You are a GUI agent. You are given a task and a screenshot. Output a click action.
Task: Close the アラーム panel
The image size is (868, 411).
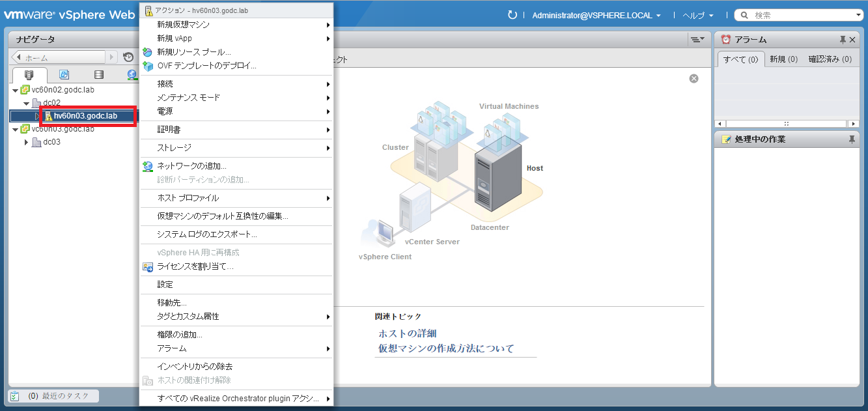(852, 40)
